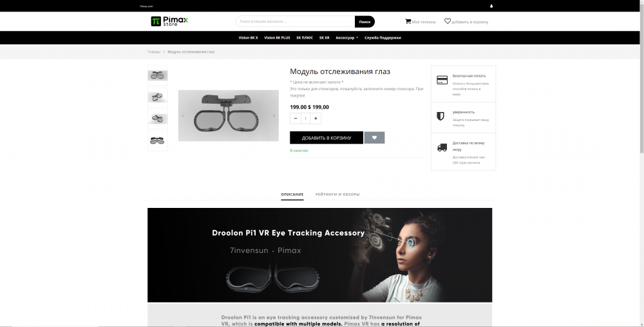644x327 pixels.
Task: Click the shield protection icon
Action: coord(440,116)
